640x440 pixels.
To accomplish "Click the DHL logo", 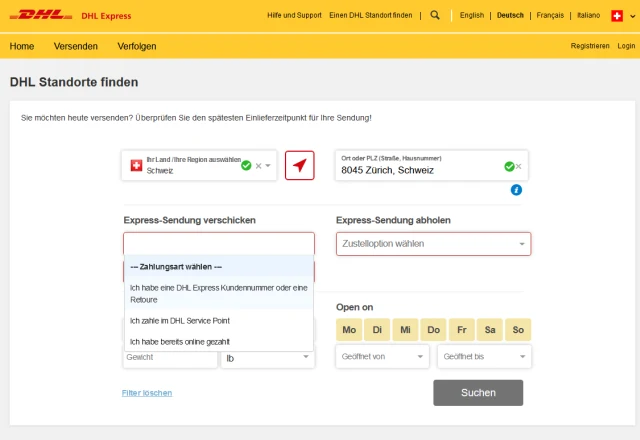I will click(42, 16).
